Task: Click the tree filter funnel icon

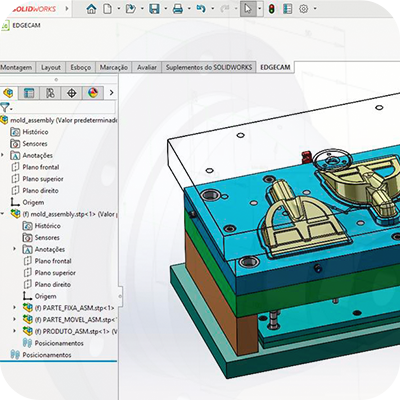Action: click(4, 108)
